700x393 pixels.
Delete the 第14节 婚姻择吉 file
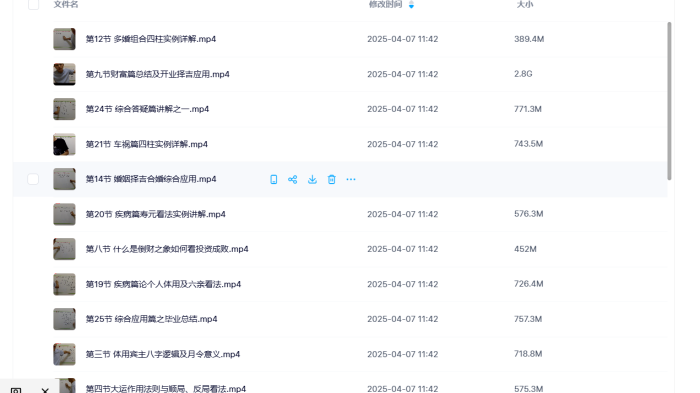[332, 179]
